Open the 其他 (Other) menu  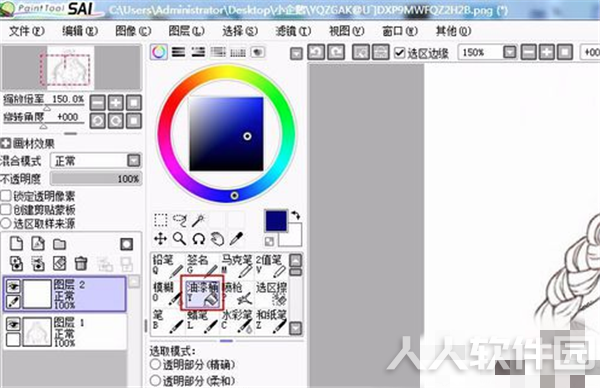(453, 31)
